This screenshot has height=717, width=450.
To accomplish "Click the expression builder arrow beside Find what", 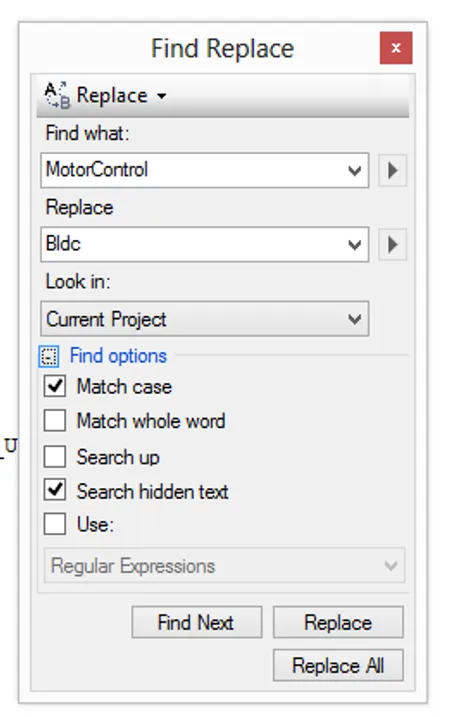I will (x=392, y=171).
